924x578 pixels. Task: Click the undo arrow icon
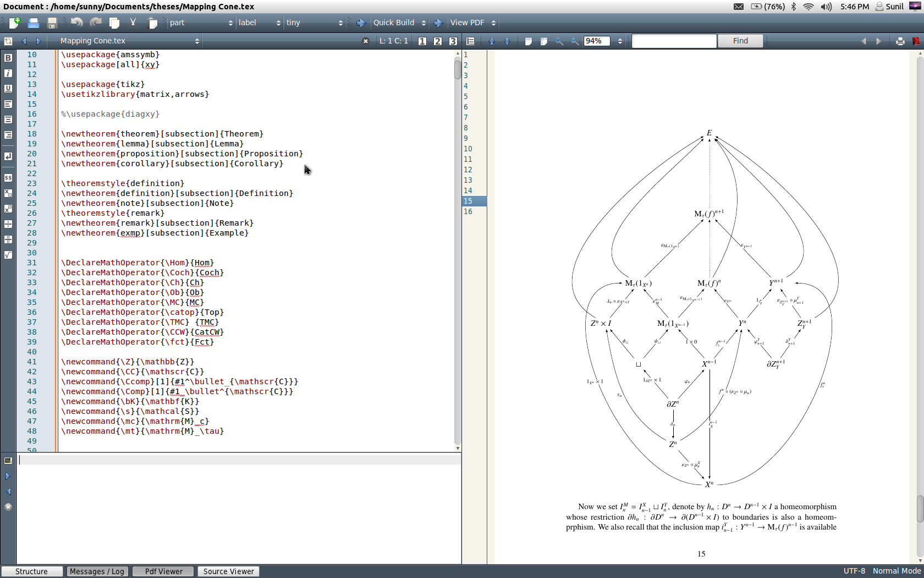[76, 23]
